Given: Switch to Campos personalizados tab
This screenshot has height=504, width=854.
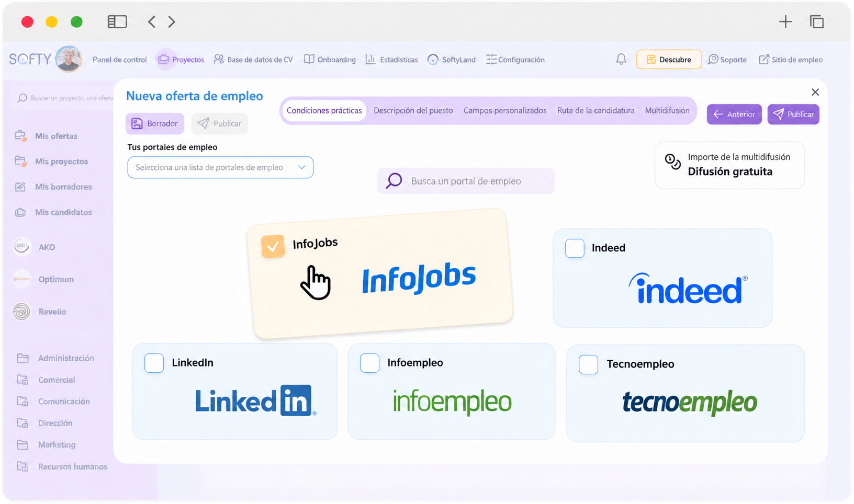Looking at the screenshot, I should (505, 110).
